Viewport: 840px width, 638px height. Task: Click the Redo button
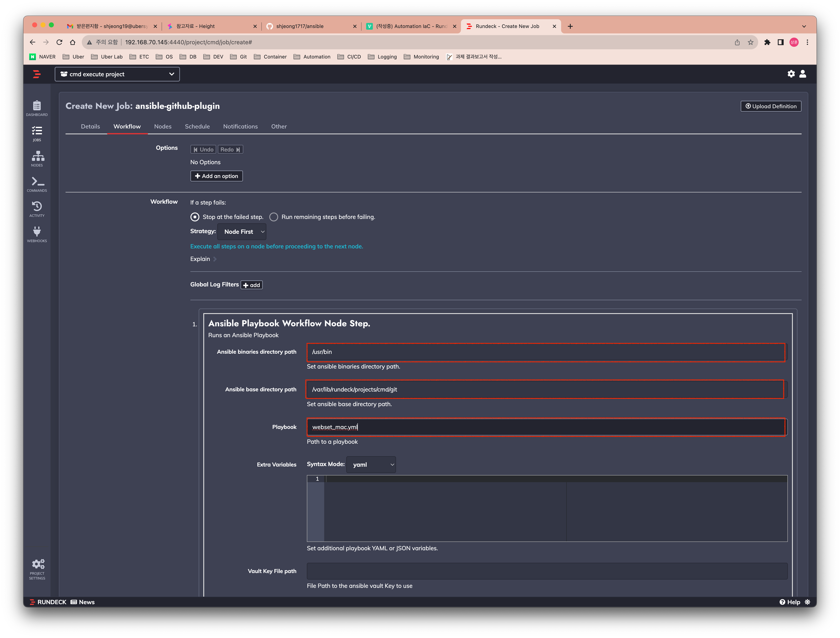tap(230, 150)
